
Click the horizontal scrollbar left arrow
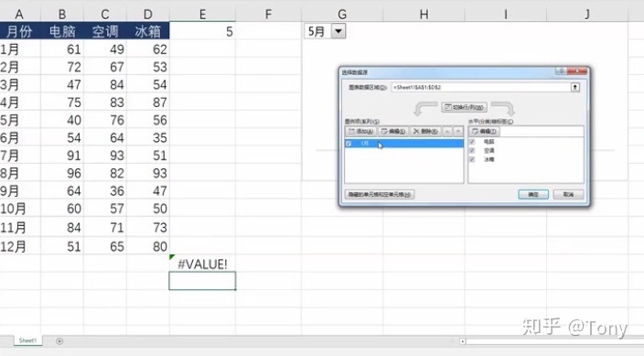pyautogui.click(x=463, y=341)
